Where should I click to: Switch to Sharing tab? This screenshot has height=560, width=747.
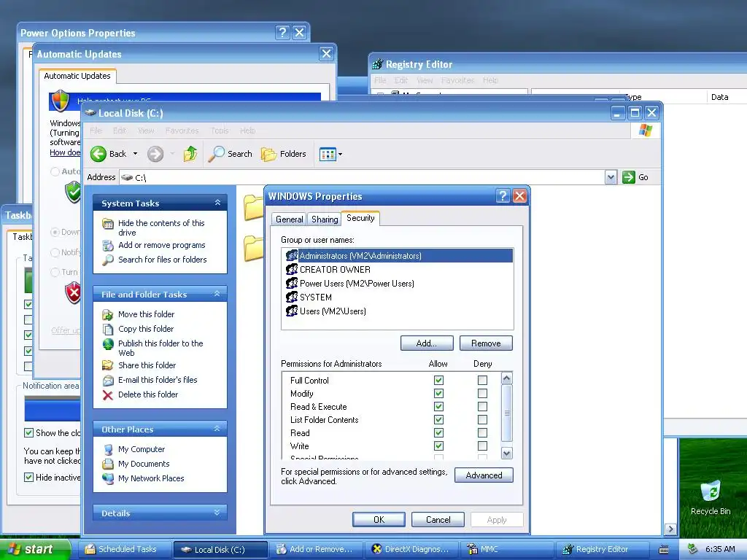pos(325,219)
